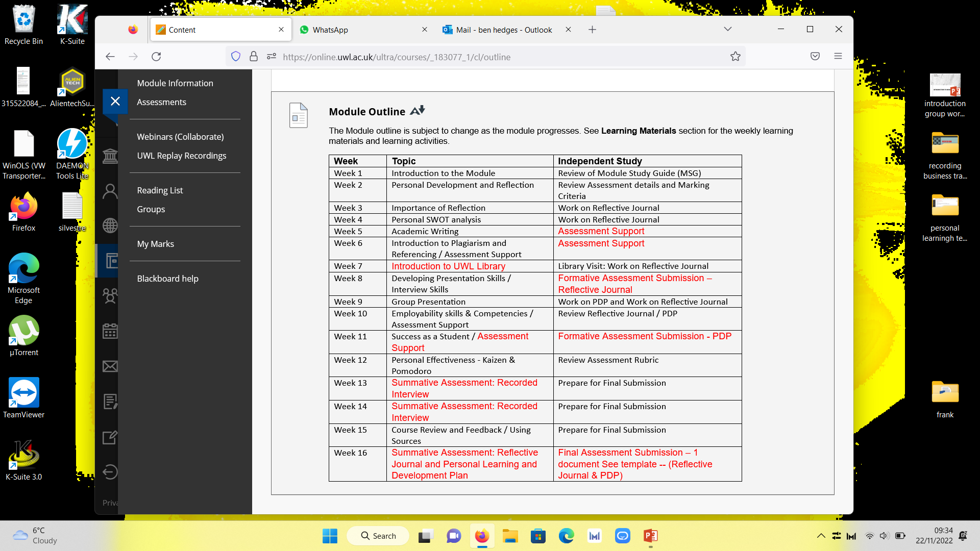Open File Explorer from the taskbar
The image size is (980, 551).
pos(510,536)
